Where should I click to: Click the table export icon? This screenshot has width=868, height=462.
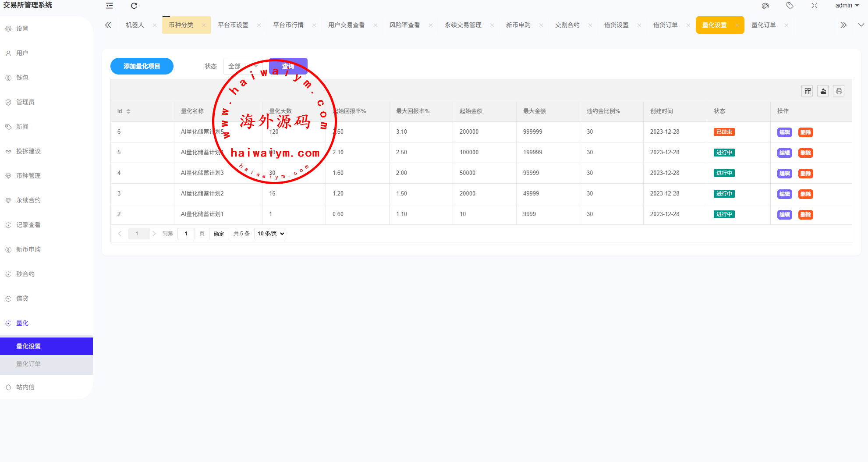[823, 91]
